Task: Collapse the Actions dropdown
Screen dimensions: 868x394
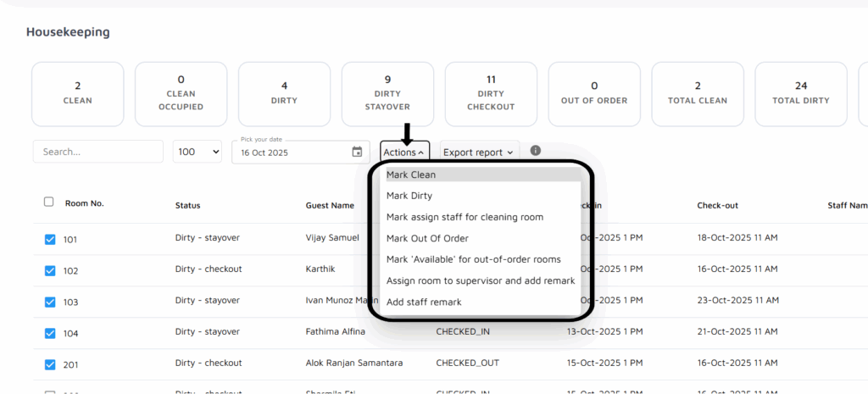Action: 404,153
